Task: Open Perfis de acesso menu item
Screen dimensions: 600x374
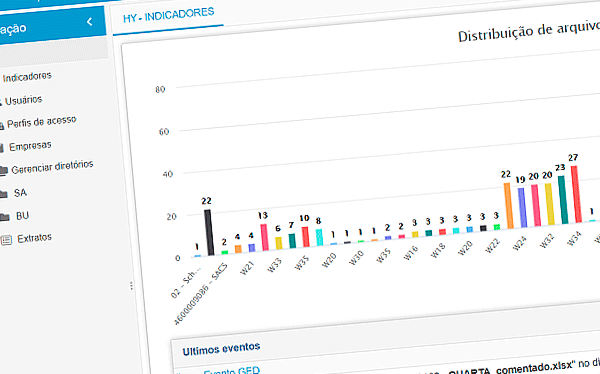Action: 41,122
